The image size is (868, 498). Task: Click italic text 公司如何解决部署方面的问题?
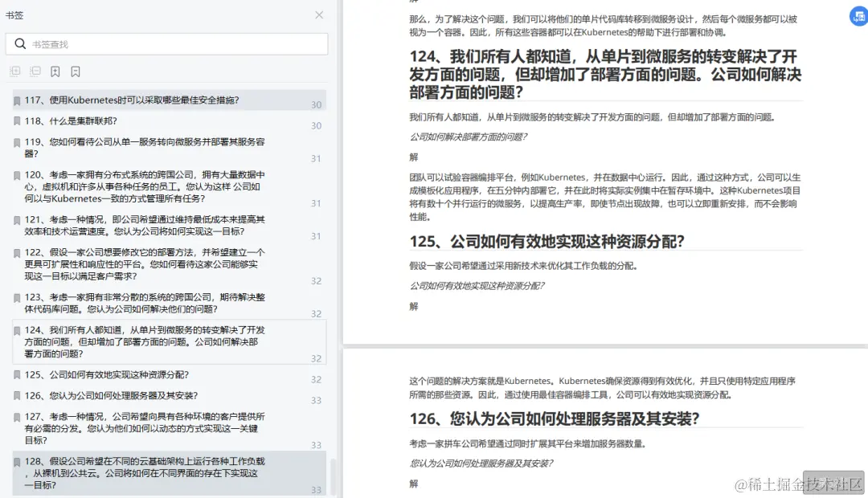468,137
